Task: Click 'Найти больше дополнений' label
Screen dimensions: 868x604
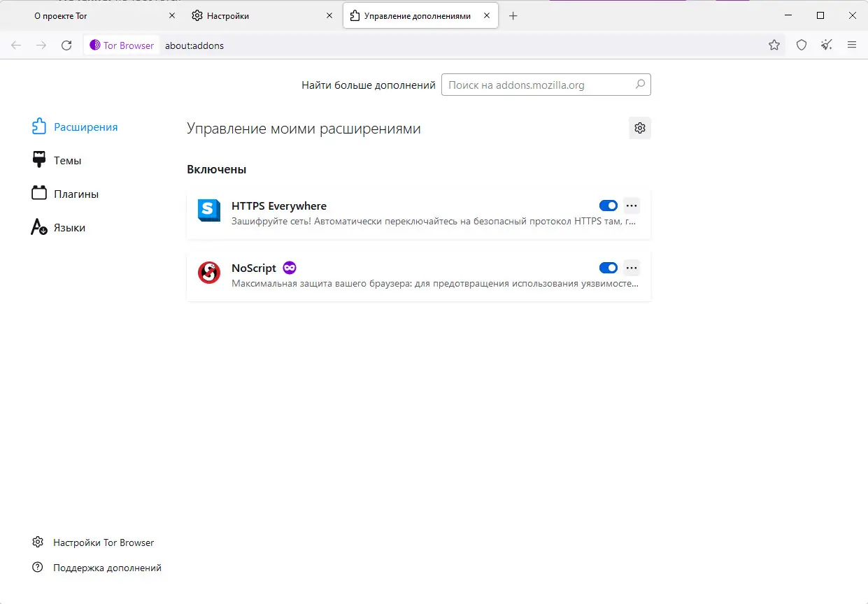Action: pyautogui.click(x=369, y=85)
